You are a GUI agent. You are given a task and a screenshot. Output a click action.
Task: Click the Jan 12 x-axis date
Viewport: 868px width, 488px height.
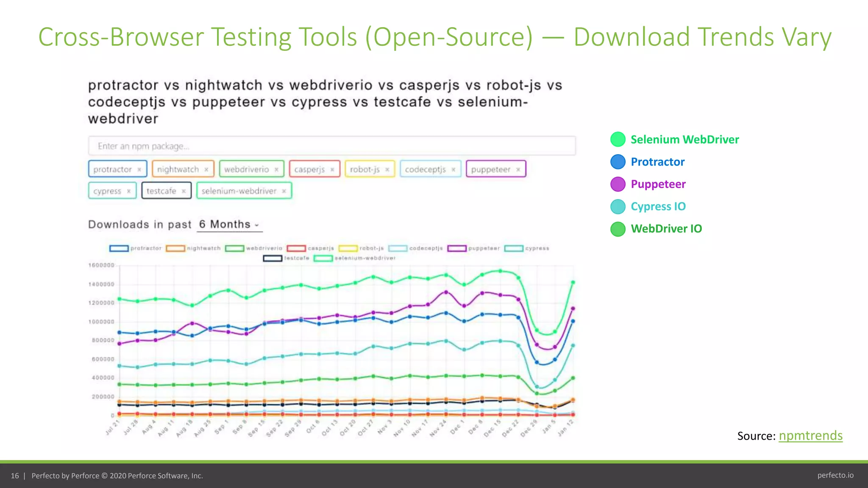(565, 427)
